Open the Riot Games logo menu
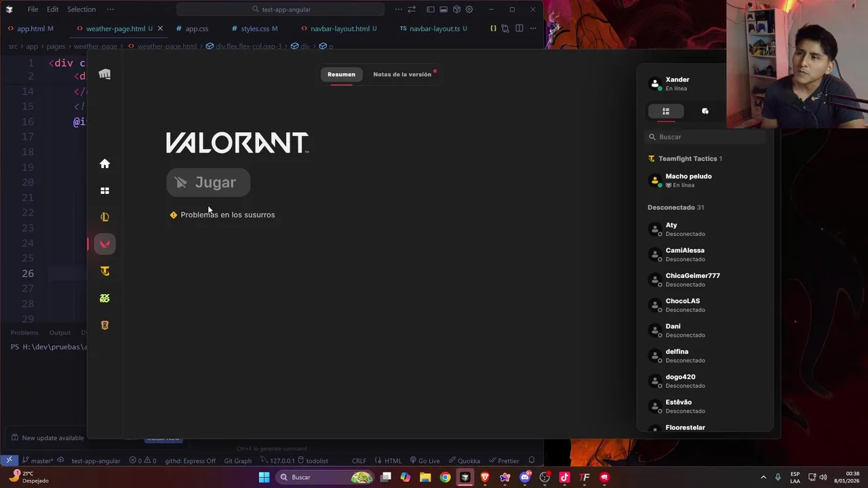The height and width of the screenshot is (488, 868). point(104,75)
